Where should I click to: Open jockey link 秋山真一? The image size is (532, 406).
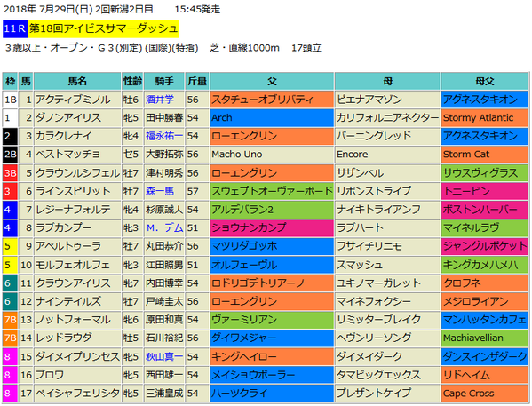tap(164, 357)
